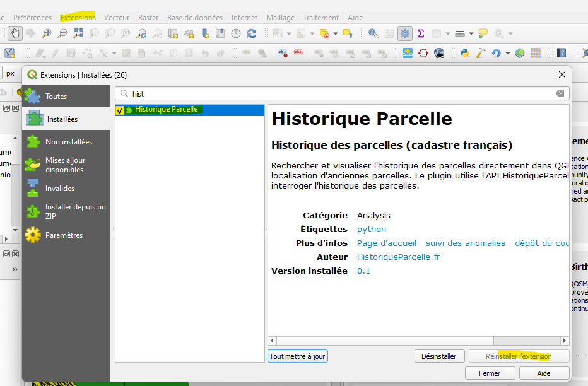The height and width of the screenshot is (386, 588).
Task: Click the Select by Location icon
Action: 348,33
